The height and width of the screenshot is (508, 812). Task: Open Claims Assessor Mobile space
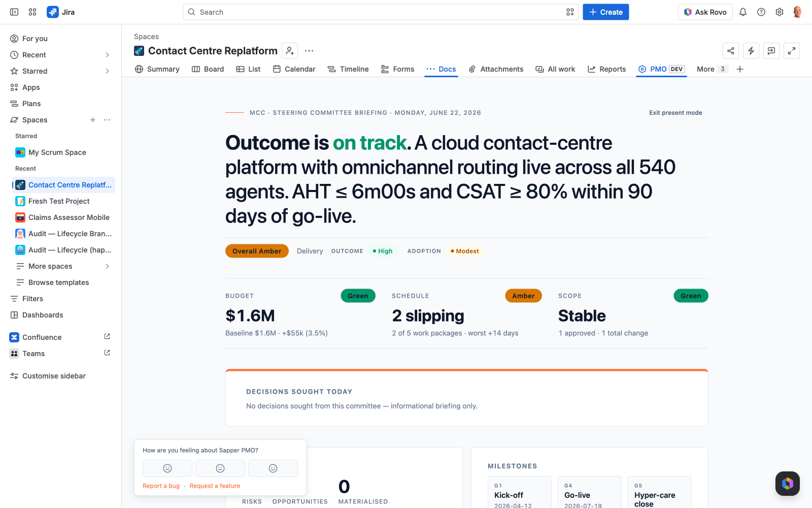[63, 217]
